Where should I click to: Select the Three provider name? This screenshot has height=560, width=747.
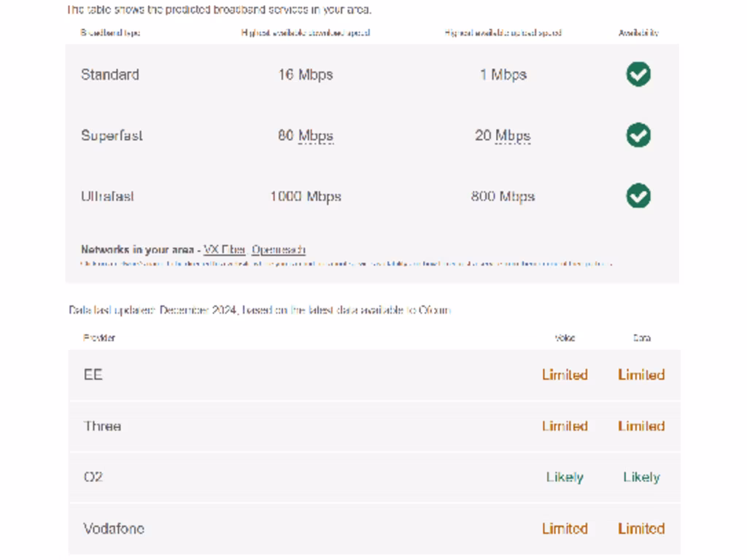coord(102,426)
